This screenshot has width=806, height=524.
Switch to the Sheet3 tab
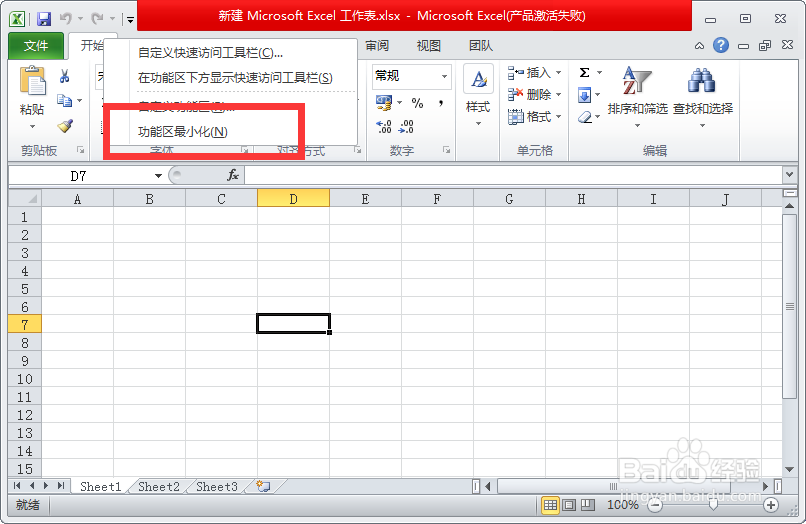click(x=216, y=486)
